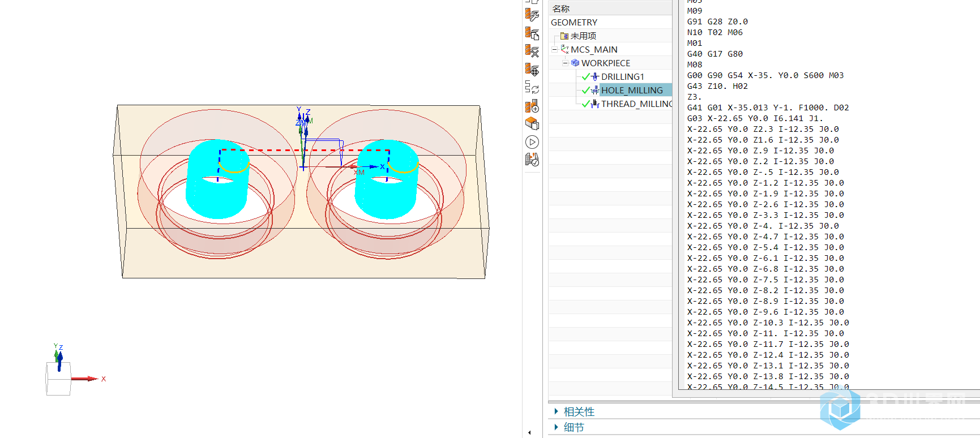Image resolution: width=980 pixels, height=438 pixels.
Task: Select the 未用项 label
Action: pyautogui.click(x=583, y=36)
